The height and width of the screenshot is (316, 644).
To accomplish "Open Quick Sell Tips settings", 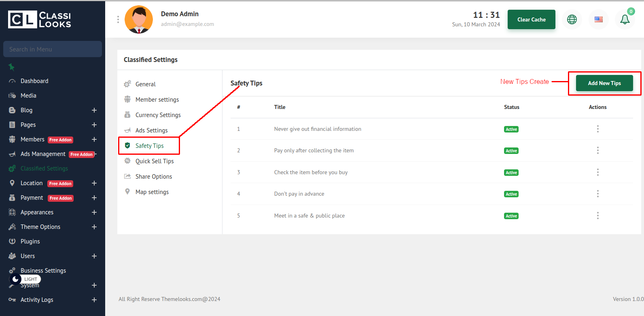I will point(155,161).
